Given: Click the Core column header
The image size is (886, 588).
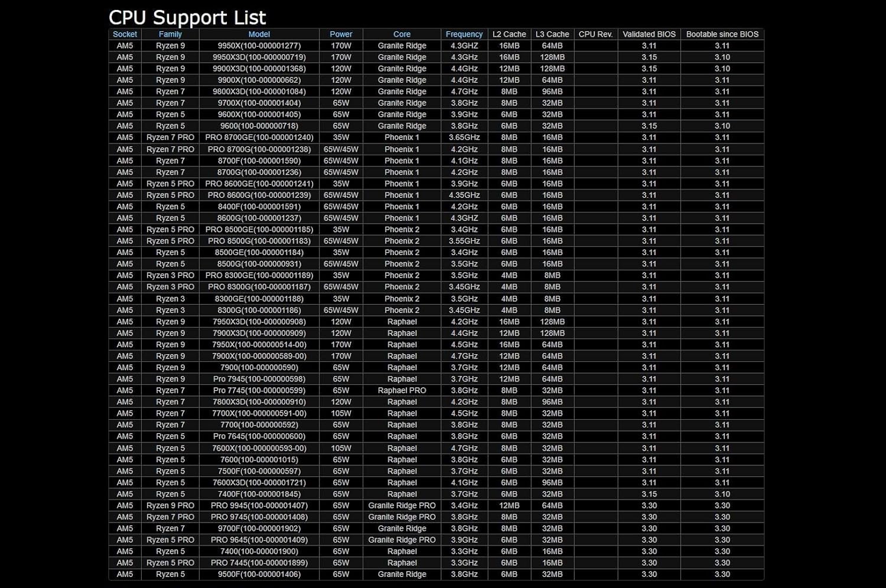Looking at the screenshot, I should 402,34.
